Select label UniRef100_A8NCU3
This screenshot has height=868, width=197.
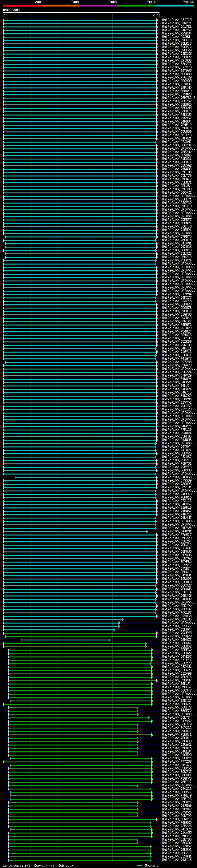[177, 115]
